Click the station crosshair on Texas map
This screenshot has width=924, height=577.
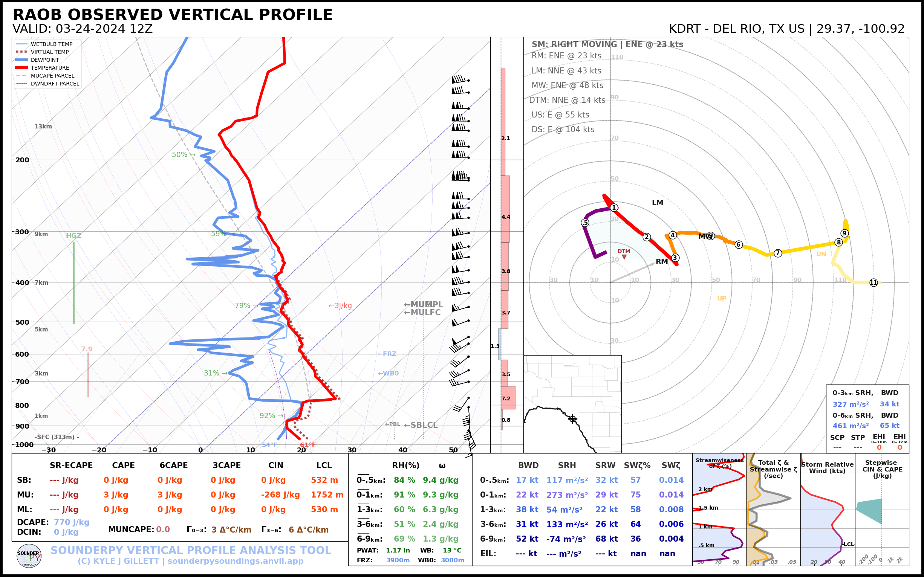(572, 419)
